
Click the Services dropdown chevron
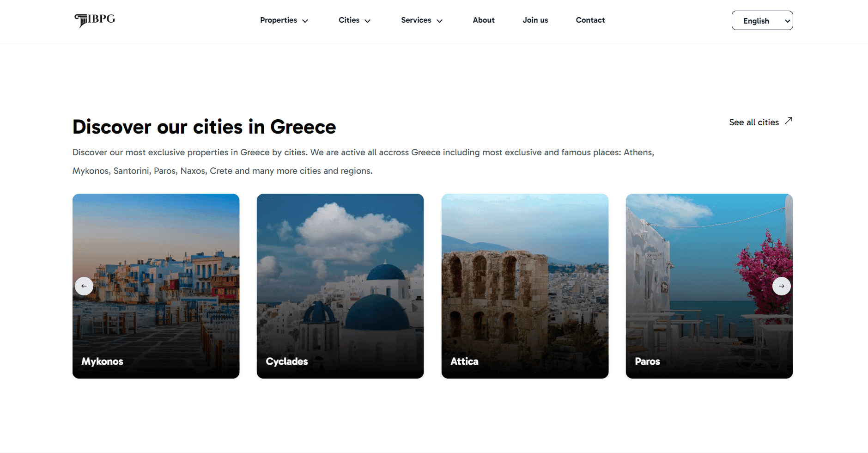click(x=440, y=21)
